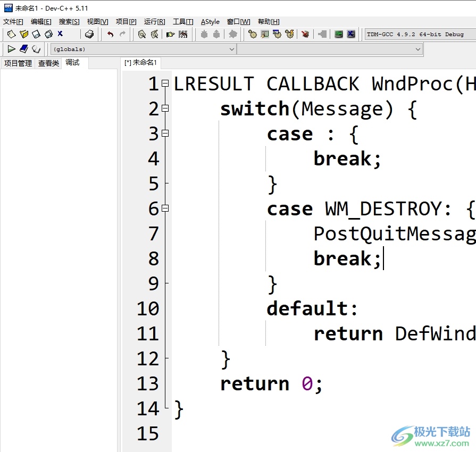This screenshot has height=452, width=476.
Task: Open the 视图[V] menu
Action: pyautogui.click(x=97, y=22)
